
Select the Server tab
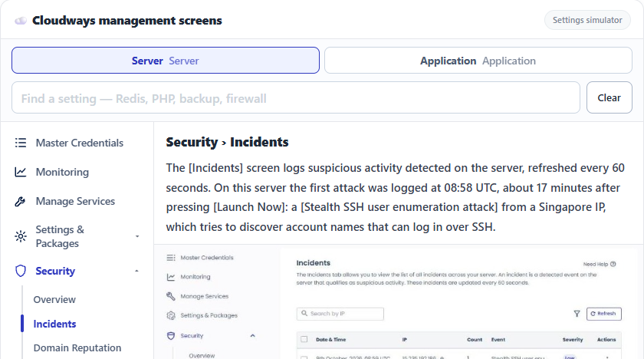point(166,61)
